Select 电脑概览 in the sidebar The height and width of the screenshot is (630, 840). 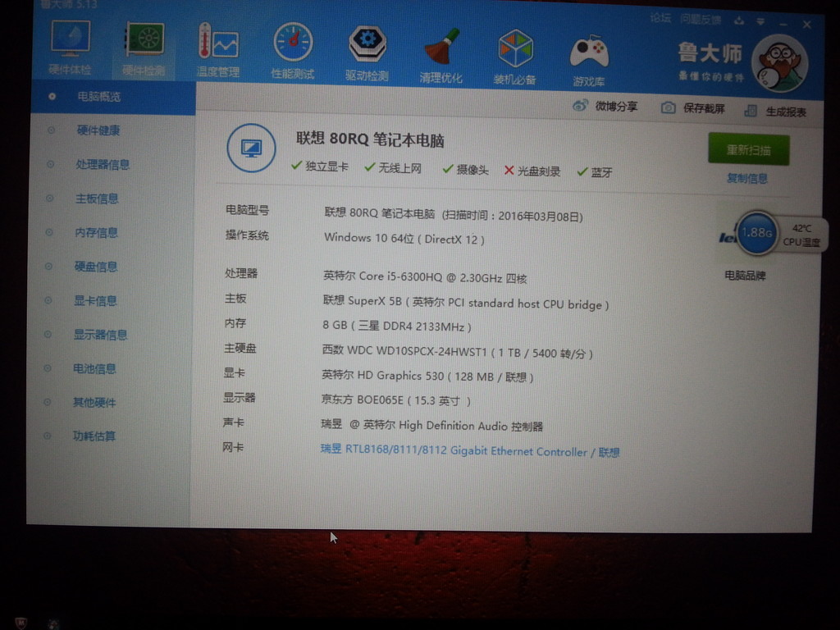pyautogui.click(x=113, y=97)
